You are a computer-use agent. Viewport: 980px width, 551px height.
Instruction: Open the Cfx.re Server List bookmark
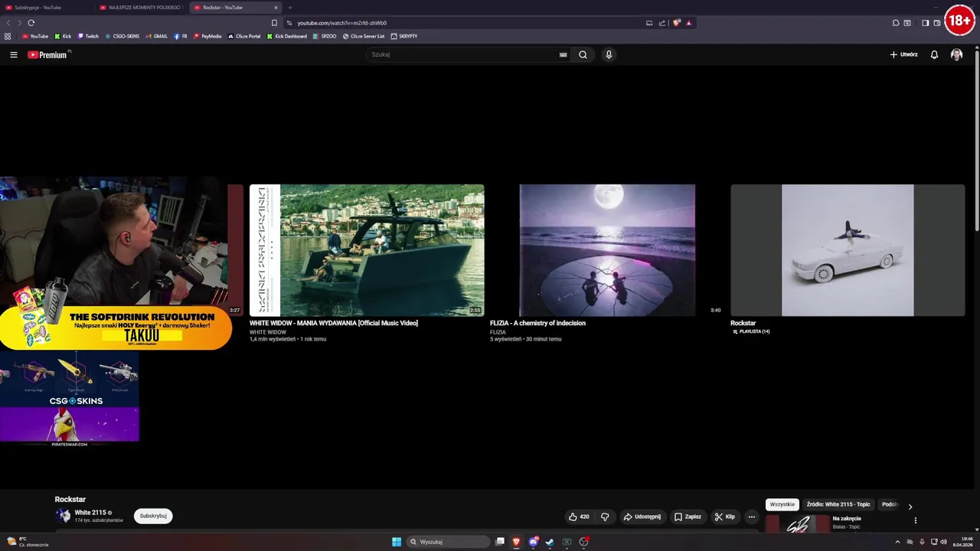click(364, 36)
